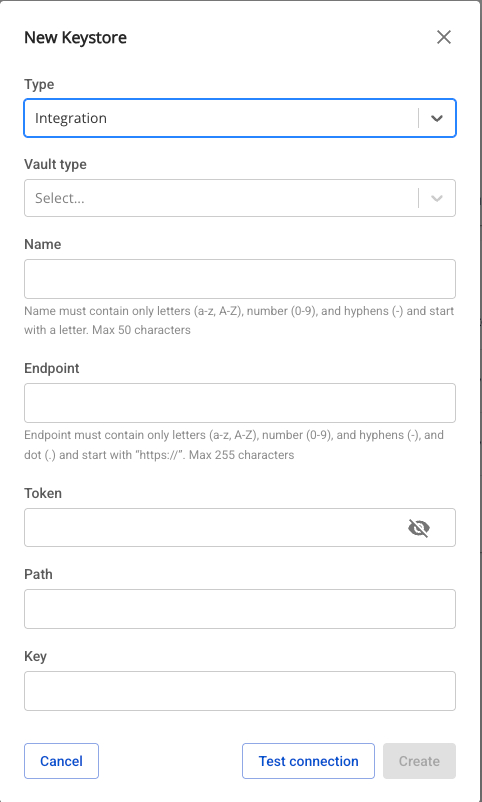Click the Vault type label
The height and width of the screenshot is (802, 482).
tap(55, 164)
